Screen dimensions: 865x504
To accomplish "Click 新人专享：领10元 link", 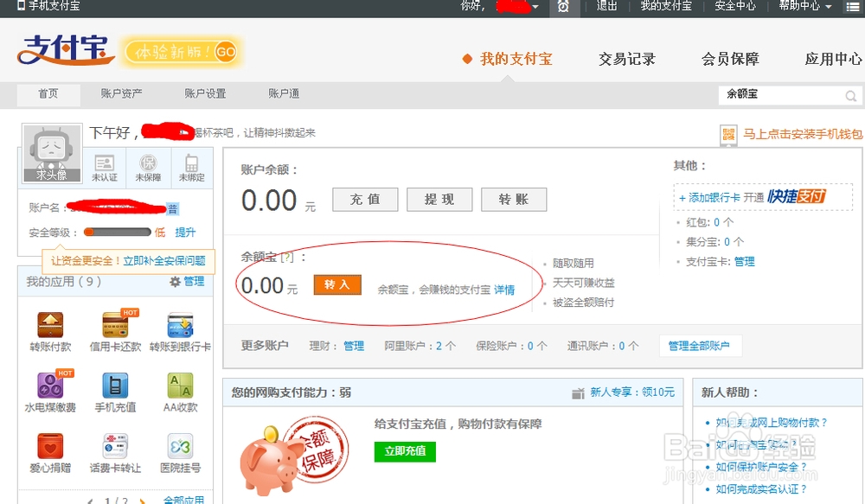I will (x=632, y=392).
